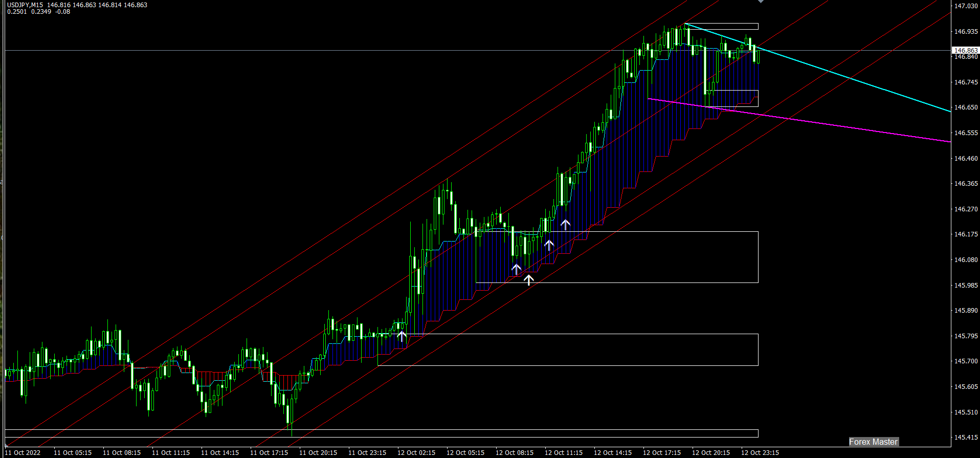Click the 146.555 price axis label
The image size is (980, 458).
pyautogui.click(x=966, y=133)
